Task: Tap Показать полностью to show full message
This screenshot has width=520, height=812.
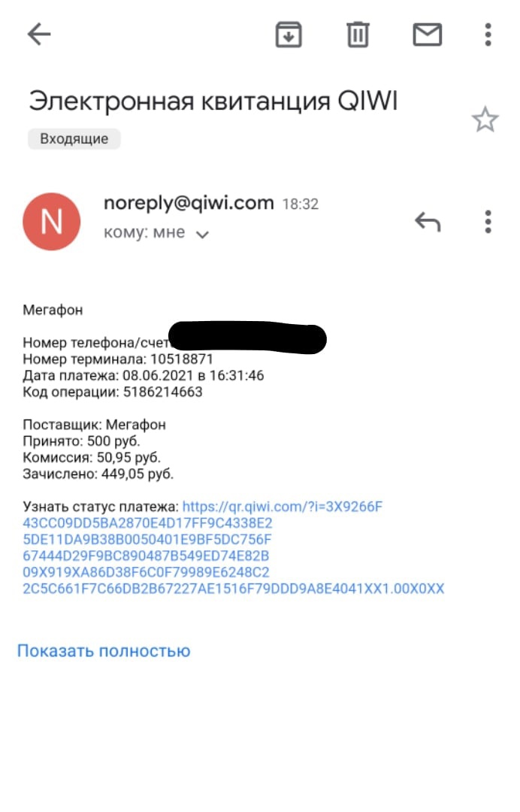Action: tap(104, 651)
